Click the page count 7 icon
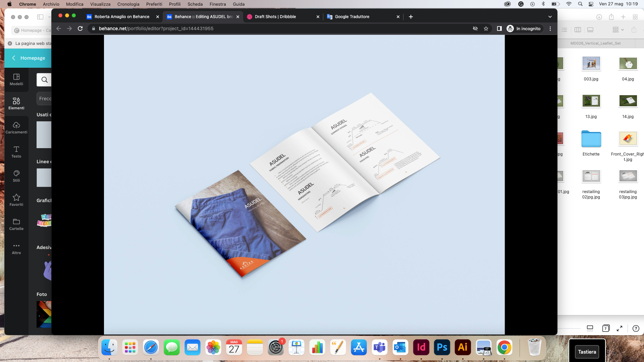Image resolution: width=644 pixels, height=362 pixels. 606,328
